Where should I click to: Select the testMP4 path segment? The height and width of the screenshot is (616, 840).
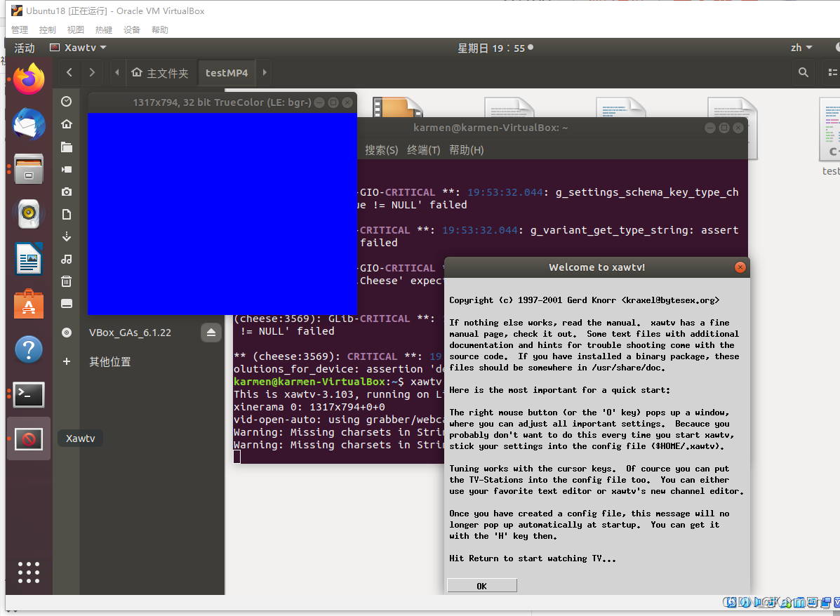tap(227, 72)
